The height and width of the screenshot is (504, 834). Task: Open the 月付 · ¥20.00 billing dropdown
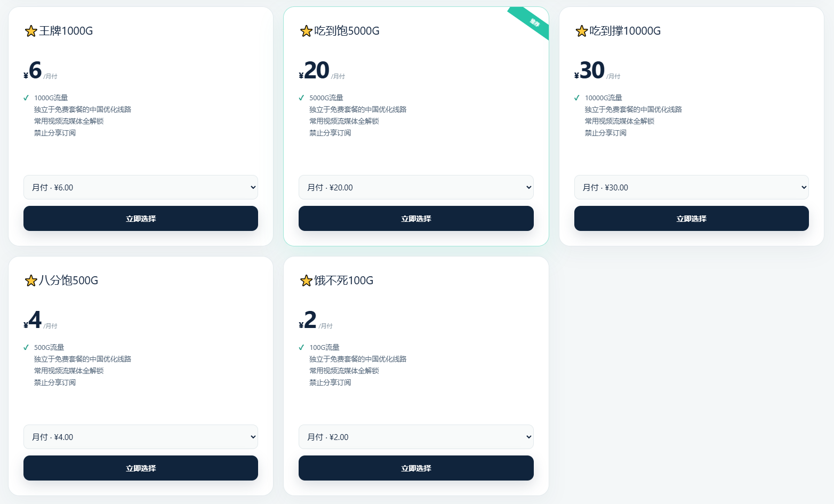click(x=416, y=187)
